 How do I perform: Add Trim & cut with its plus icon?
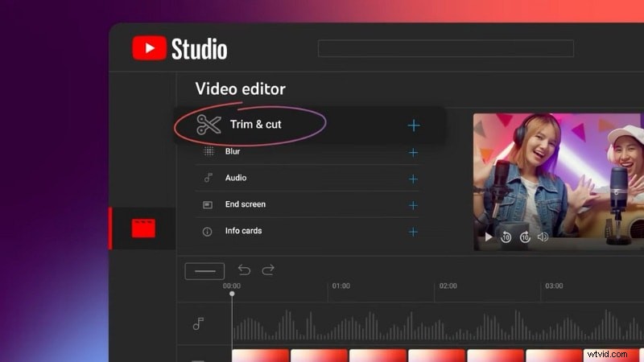[x=414, y=125]
